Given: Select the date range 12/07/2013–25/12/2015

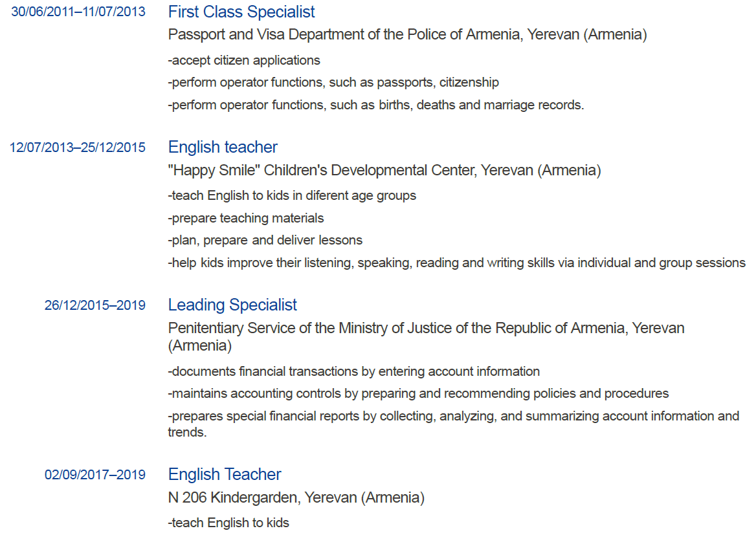Looking at the screenshot, I should coord(77,147).
